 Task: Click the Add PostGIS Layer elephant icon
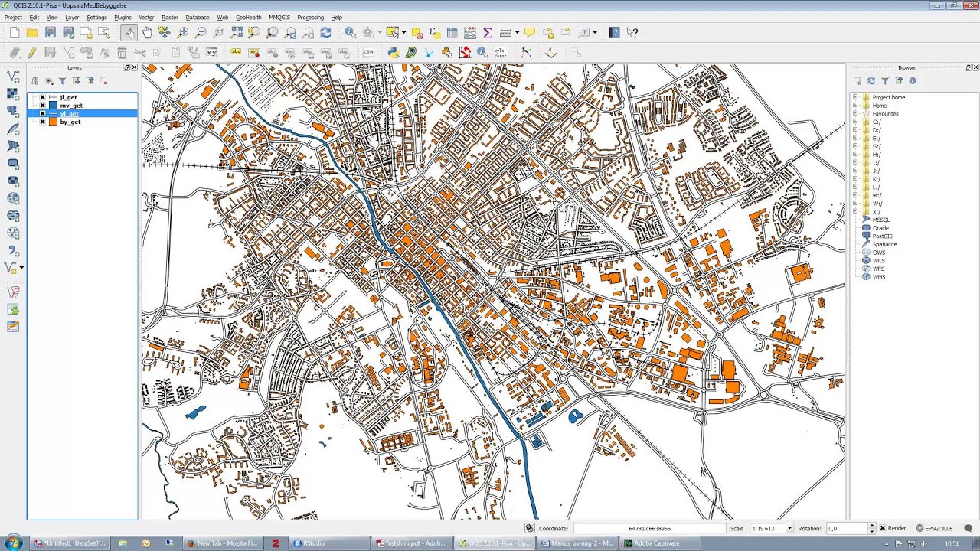coord(13,112)
